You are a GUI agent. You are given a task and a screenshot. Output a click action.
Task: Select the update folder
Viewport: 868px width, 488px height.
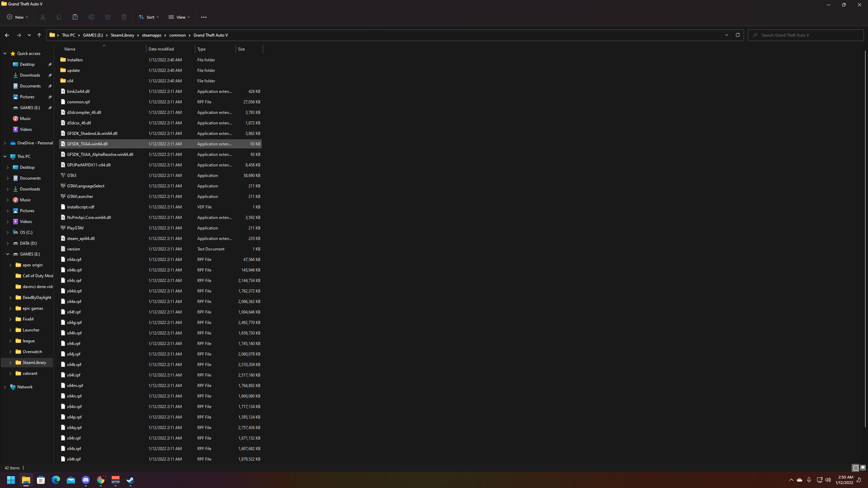(x=160, y=70)
